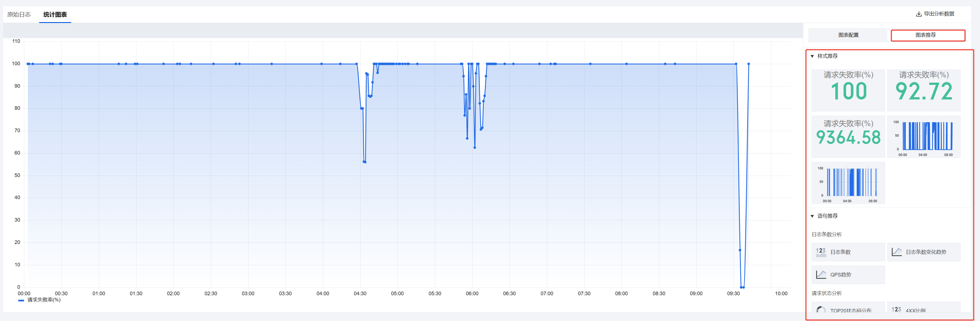This screenshot has height=321, width=980.
Task: Switch to the 原始日志 tab
Action: [x=19, y=15]
